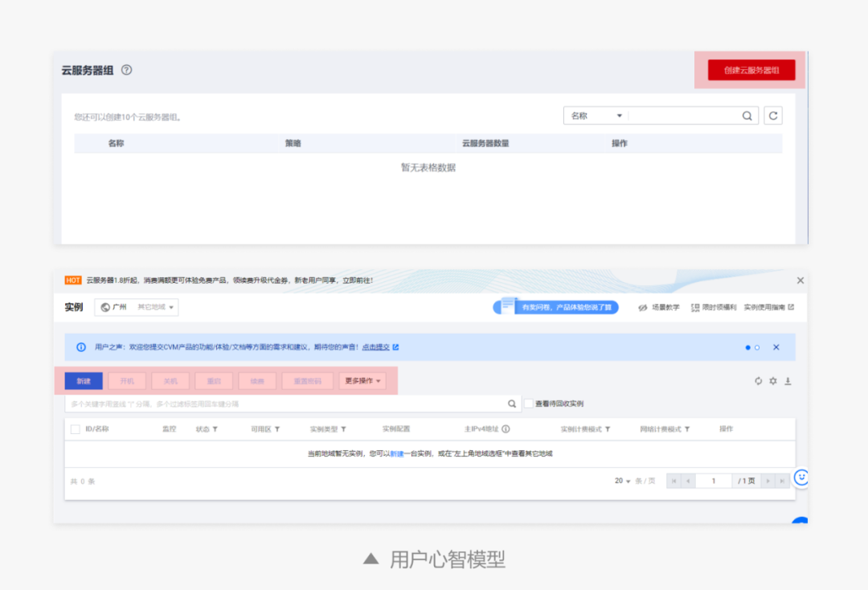Go to first page of instances

coord(674,481)
